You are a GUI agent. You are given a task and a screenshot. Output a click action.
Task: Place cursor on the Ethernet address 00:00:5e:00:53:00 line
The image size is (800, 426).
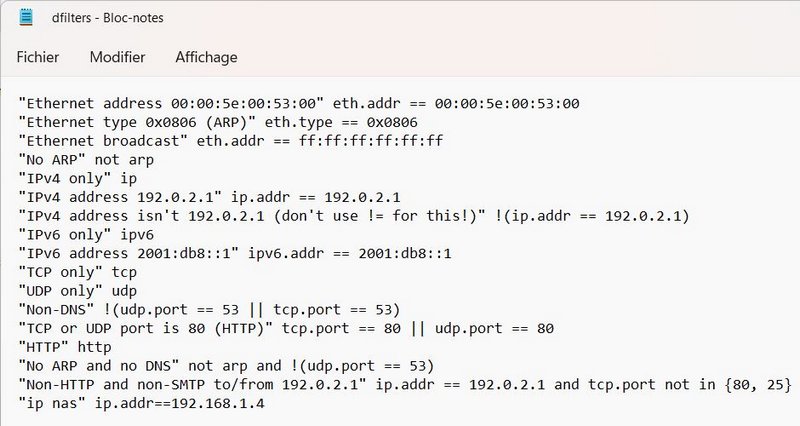pos(300,103)
